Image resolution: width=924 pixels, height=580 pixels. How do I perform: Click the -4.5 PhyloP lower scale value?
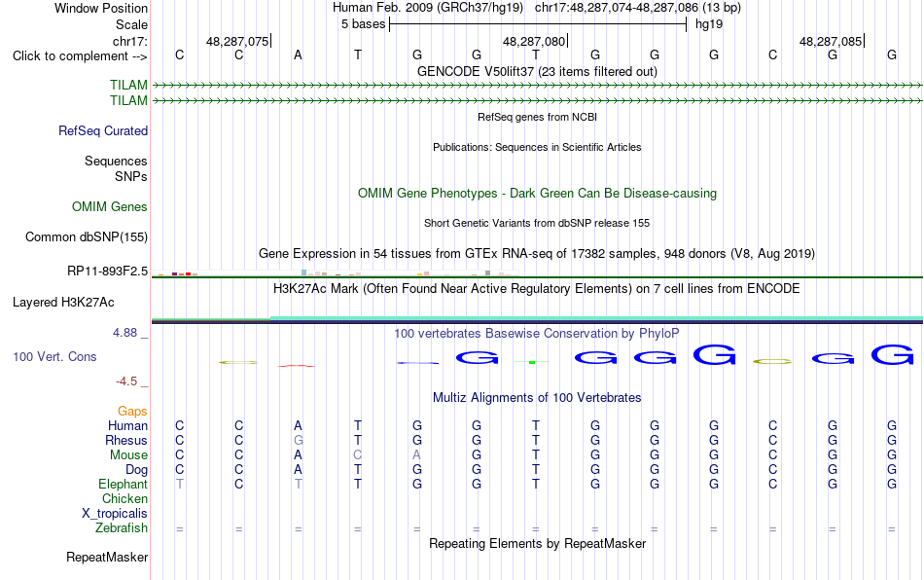(x=126, y=381)
